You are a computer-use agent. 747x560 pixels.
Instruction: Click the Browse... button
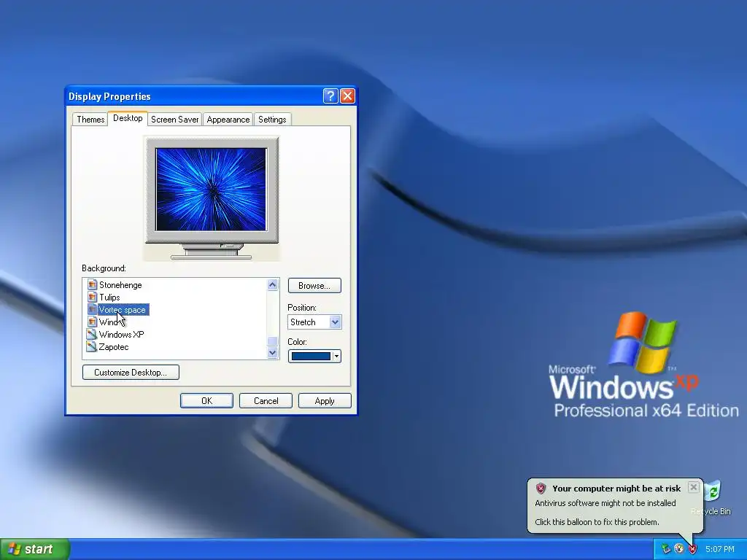pos(314,286)
